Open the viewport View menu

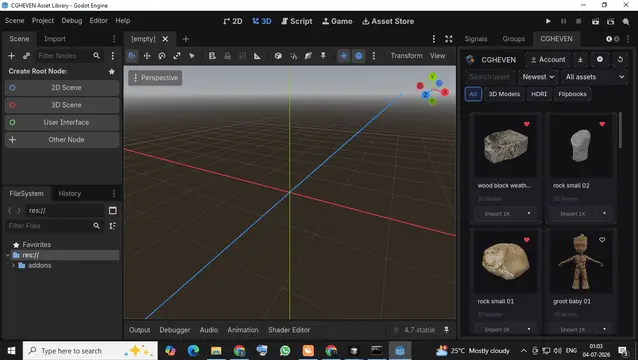pos(438,56)
